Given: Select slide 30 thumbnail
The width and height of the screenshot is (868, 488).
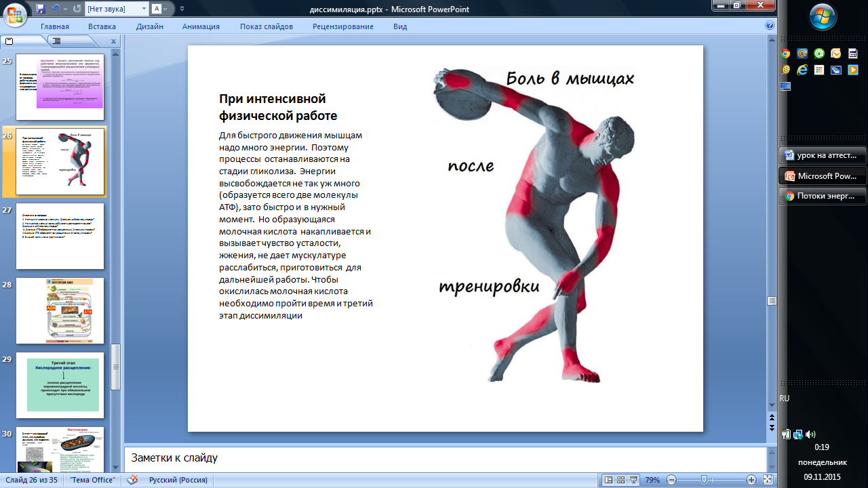Looking at the screenshot, I should pos(60,449).
